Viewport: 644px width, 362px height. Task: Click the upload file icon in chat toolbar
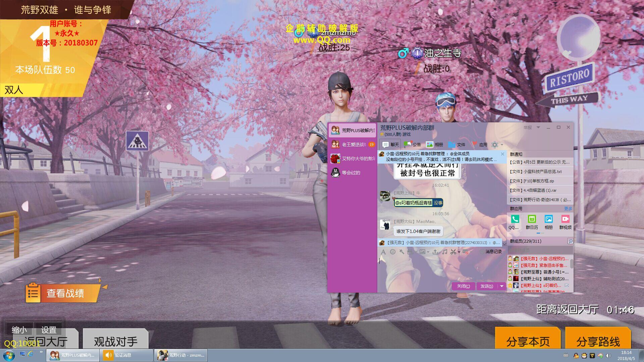(x=435, y=252)
